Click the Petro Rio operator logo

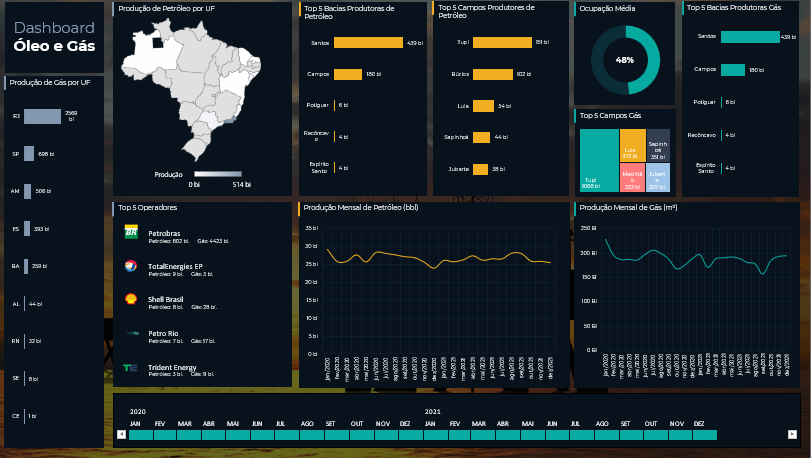pos(131,333)
